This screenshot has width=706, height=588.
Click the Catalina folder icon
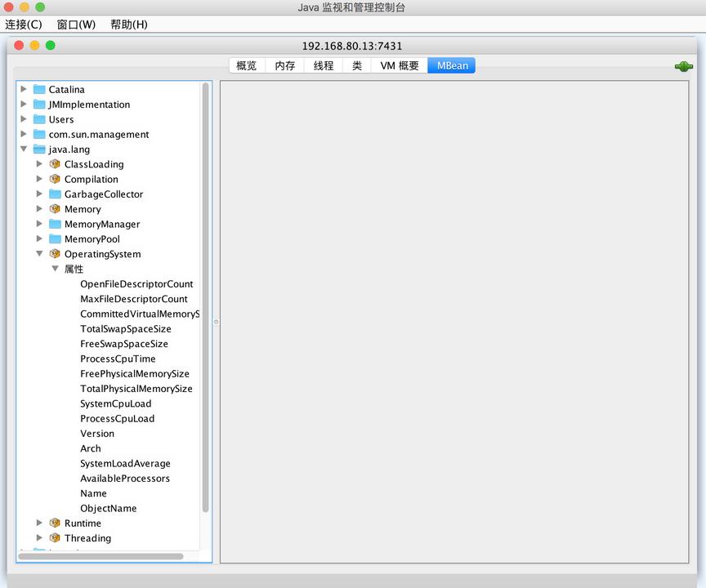coord(39,90)
